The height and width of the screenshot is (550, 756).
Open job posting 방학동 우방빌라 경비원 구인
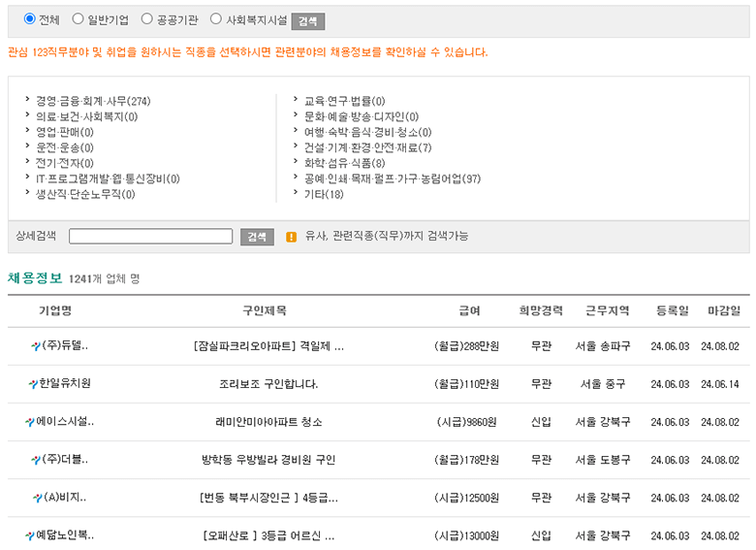tap(268, 460)
